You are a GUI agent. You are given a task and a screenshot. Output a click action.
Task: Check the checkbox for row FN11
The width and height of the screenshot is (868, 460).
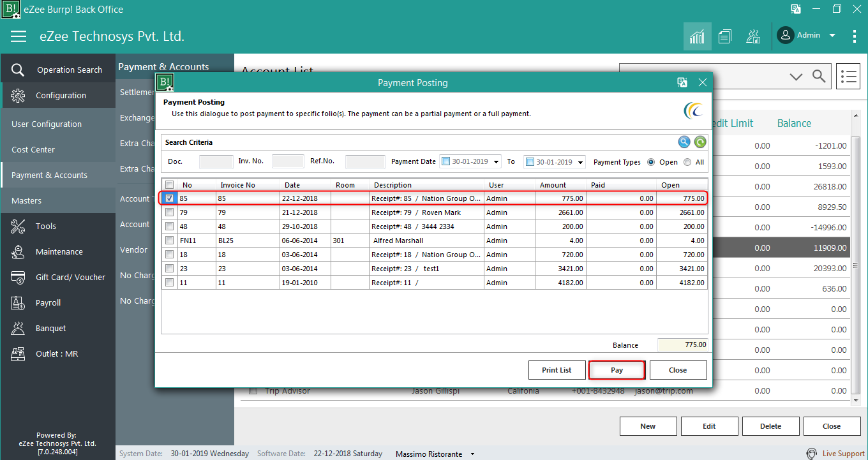169,241
